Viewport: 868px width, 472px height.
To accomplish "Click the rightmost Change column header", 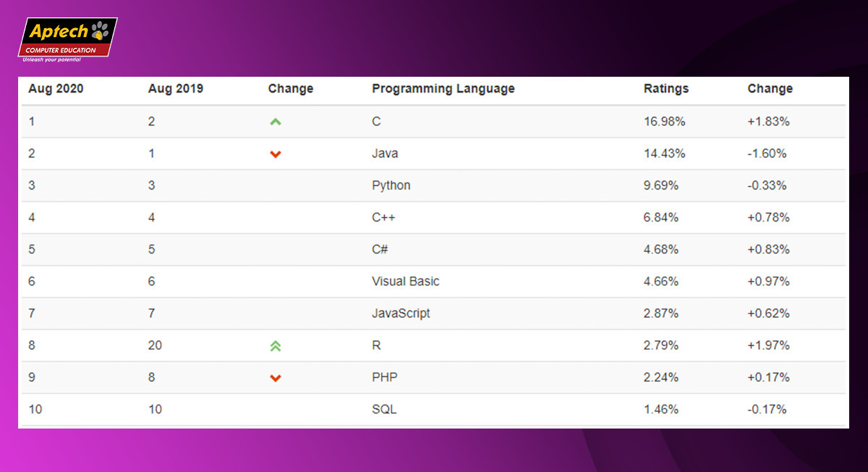I will [x=770, y=89].
